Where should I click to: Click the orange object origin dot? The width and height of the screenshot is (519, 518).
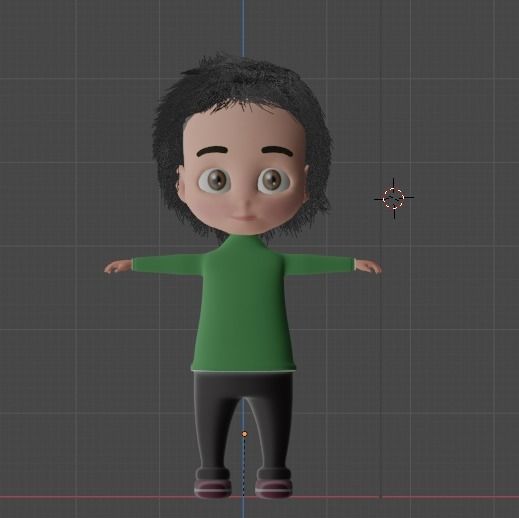click(245, 434)
